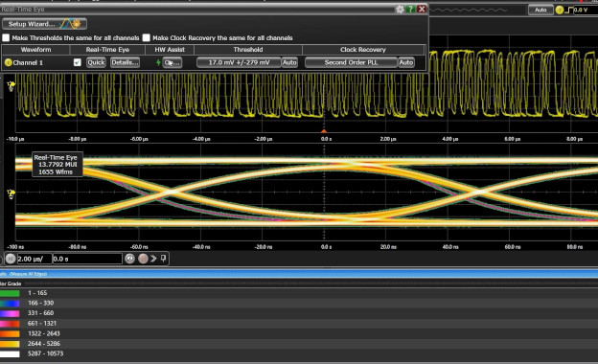Click the trigger sweep Auto button
Viewport: 598px width, 364px height.
pyautogui.click(x=540, y=10)
